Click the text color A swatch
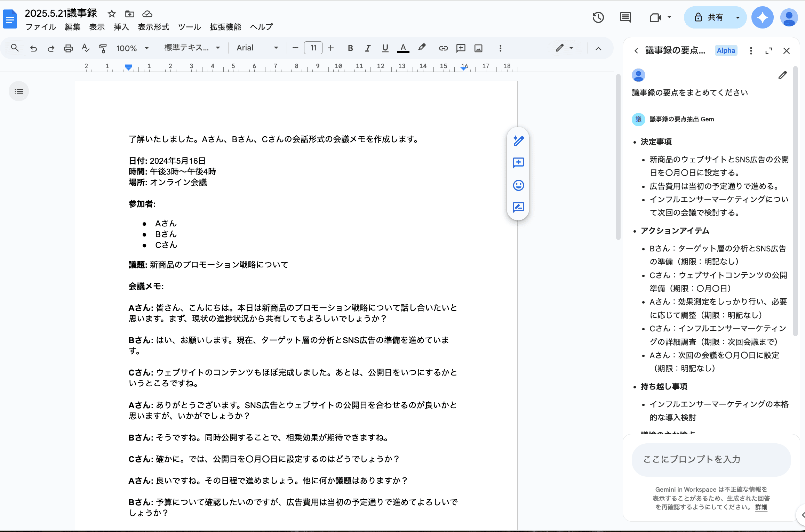 pos(403,48)
